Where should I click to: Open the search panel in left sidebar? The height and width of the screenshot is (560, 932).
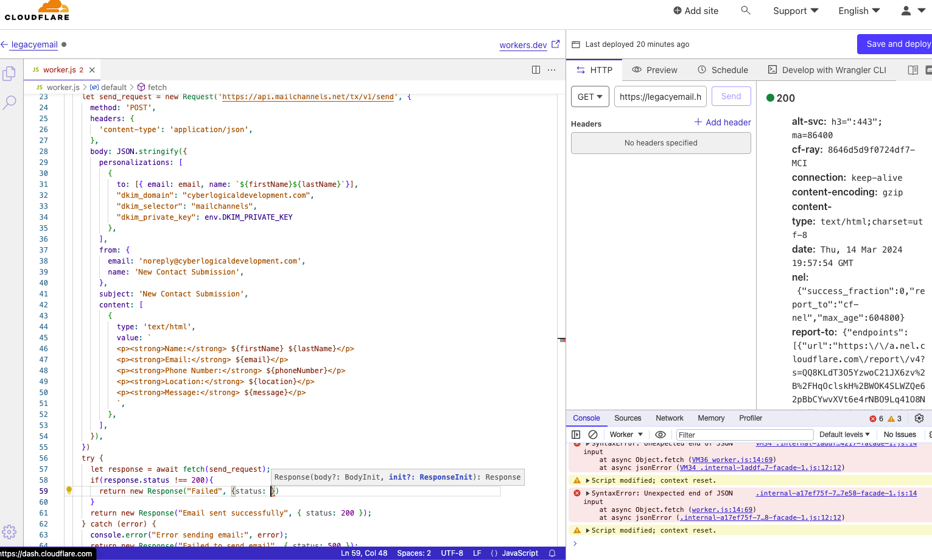(9, 102)
